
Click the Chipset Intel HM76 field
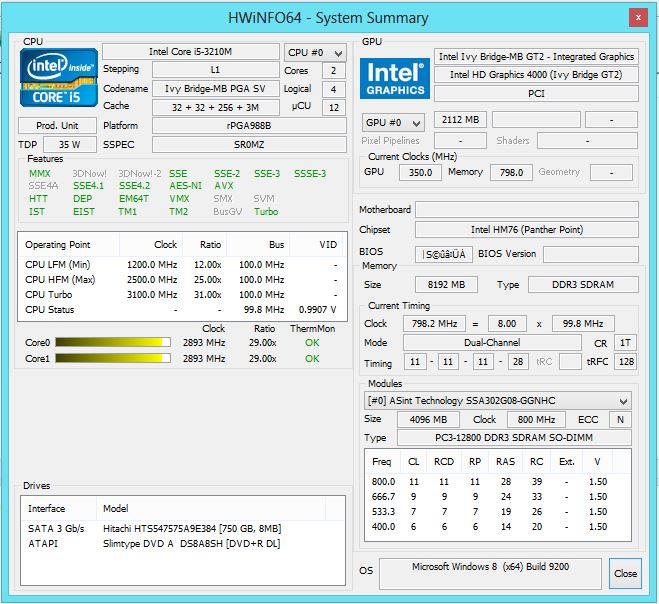(x=527, y=230)
